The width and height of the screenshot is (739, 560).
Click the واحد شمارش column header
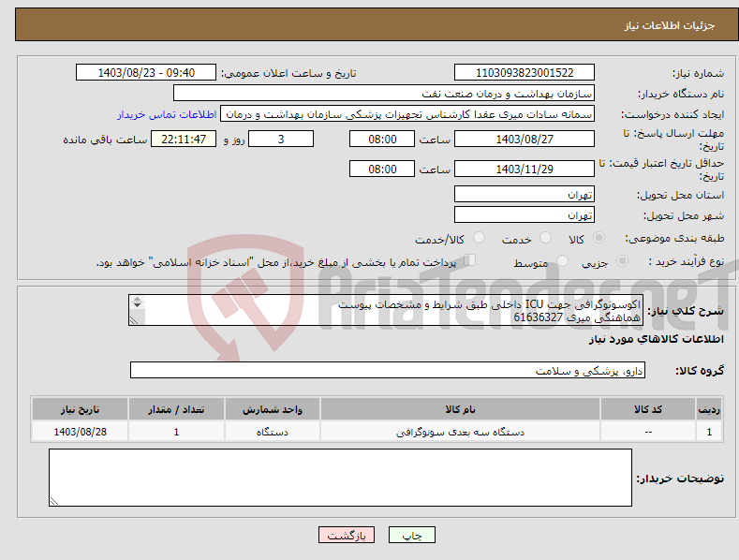(x=273, y=409)
